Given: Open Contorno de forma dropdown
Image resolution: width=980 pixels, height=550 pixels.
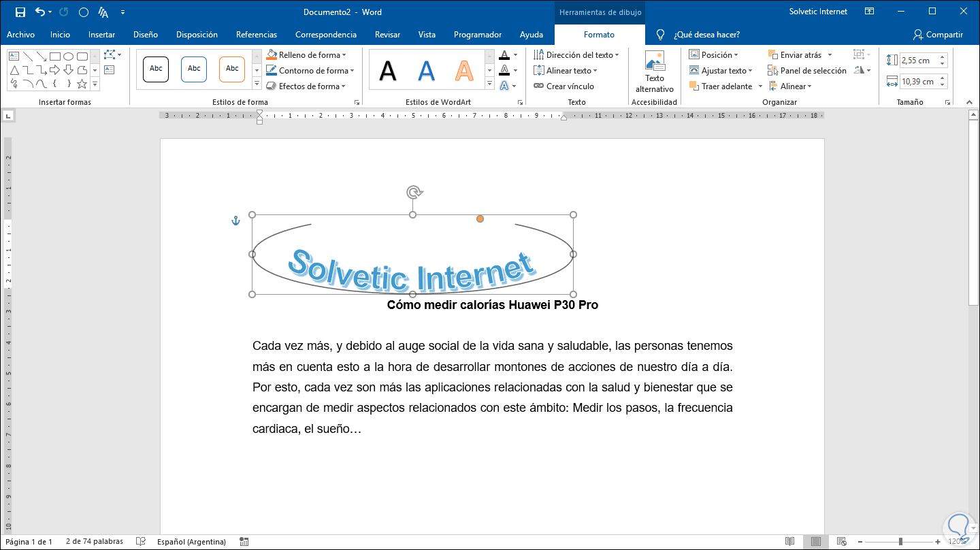Looking at the screenshot, I should [310, 71].
